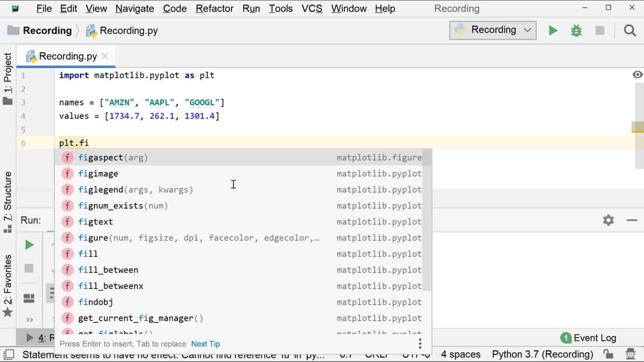Open the File menu
644x362 pixels.
(x=44, y=9)
